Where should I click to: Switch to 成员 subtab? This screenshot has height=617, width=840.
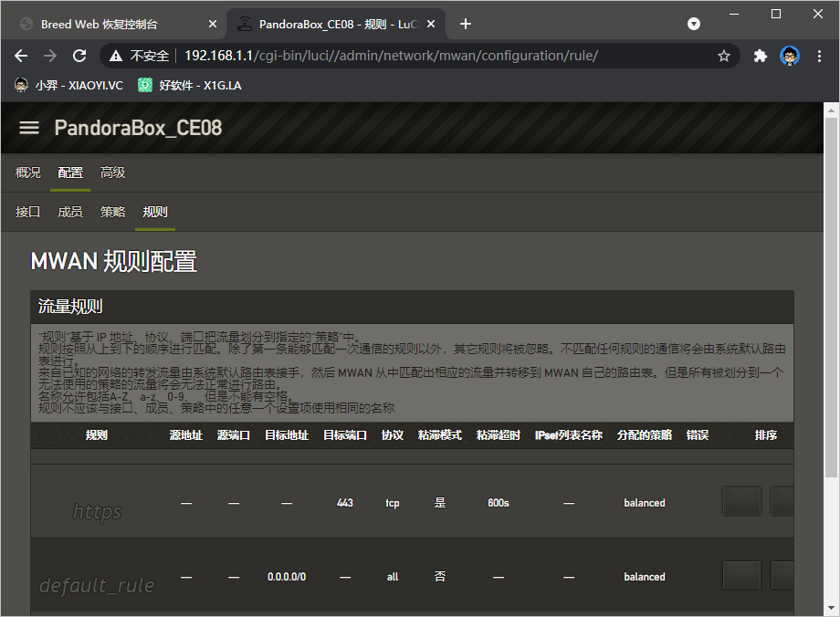(x=70, y=212)
